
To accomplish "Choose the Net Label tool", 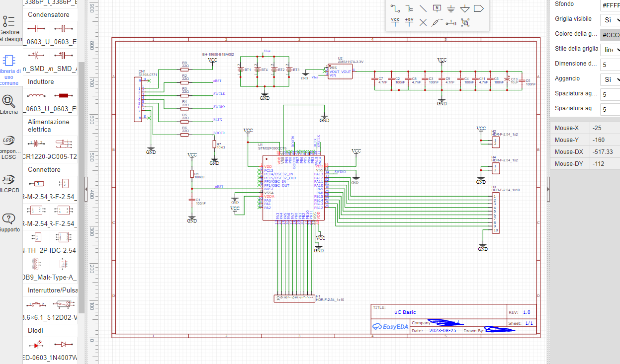I will (x=437, y=8).
